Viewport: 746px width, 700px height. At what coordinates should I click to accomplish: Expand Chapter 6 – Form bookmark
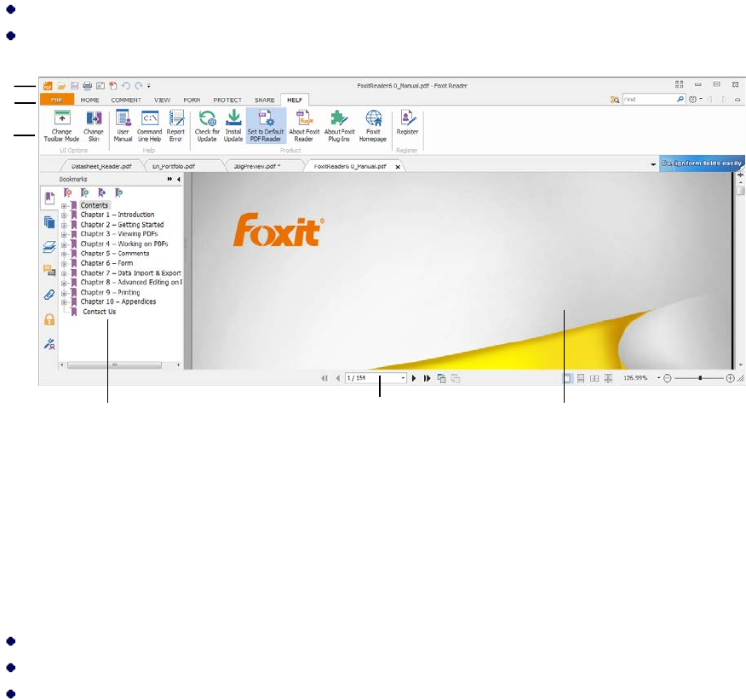pos(64,264)
